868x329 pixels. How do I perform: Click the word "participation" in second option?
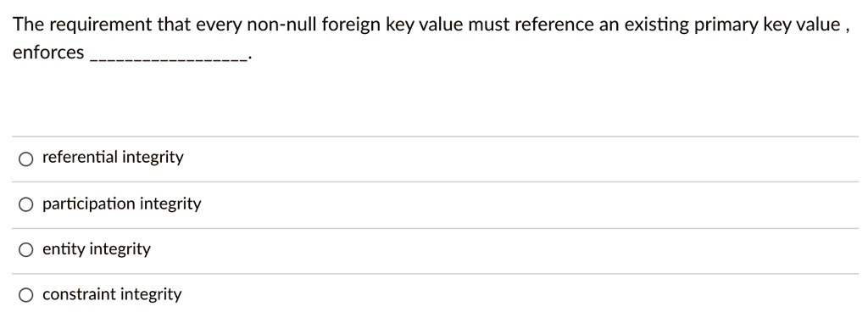click(89, 204)
